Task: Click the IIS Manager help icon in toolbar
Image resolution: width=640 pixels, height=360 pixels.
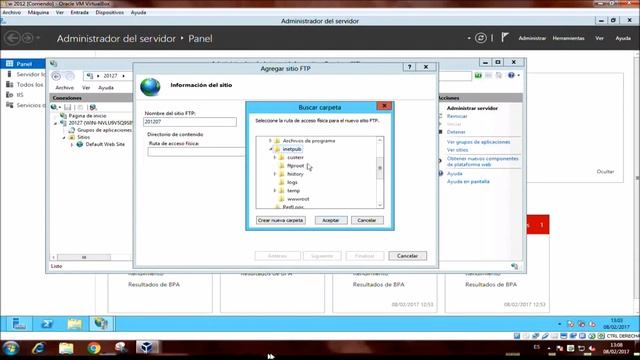Action: point(511,75)
